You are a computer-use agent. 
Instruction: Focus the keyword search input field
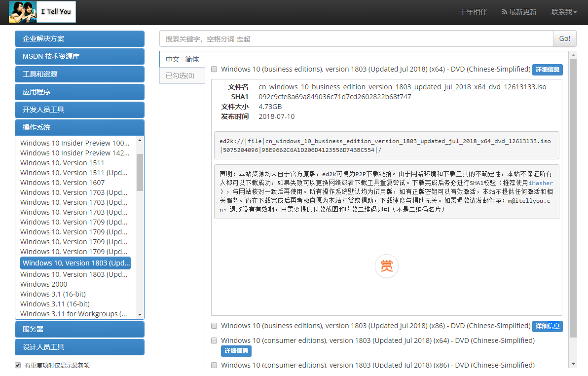coord(356,38)
